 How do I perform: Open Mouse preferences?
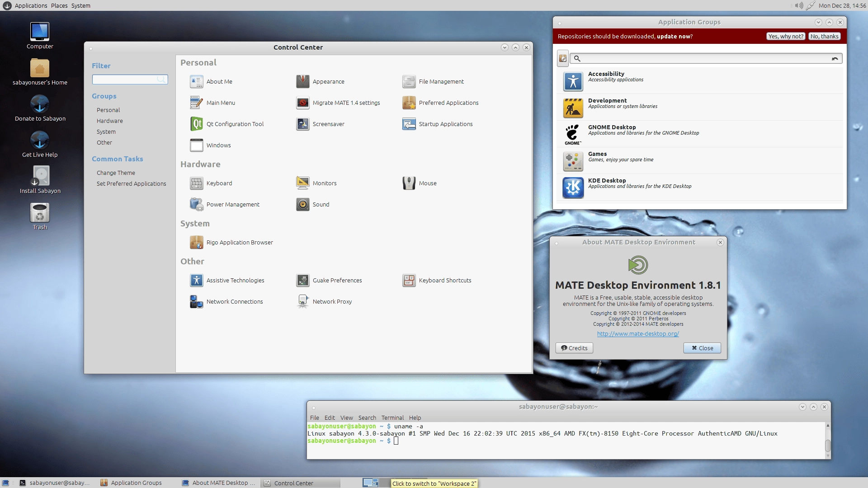420,183
